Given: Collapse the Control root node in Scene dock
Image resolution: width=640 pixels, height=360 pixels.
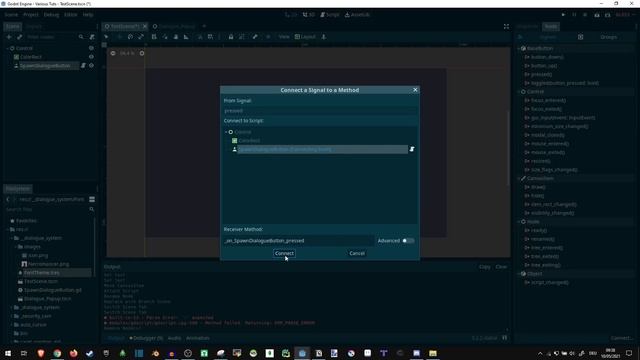Looking at the screenshot, I should (7, 48).
